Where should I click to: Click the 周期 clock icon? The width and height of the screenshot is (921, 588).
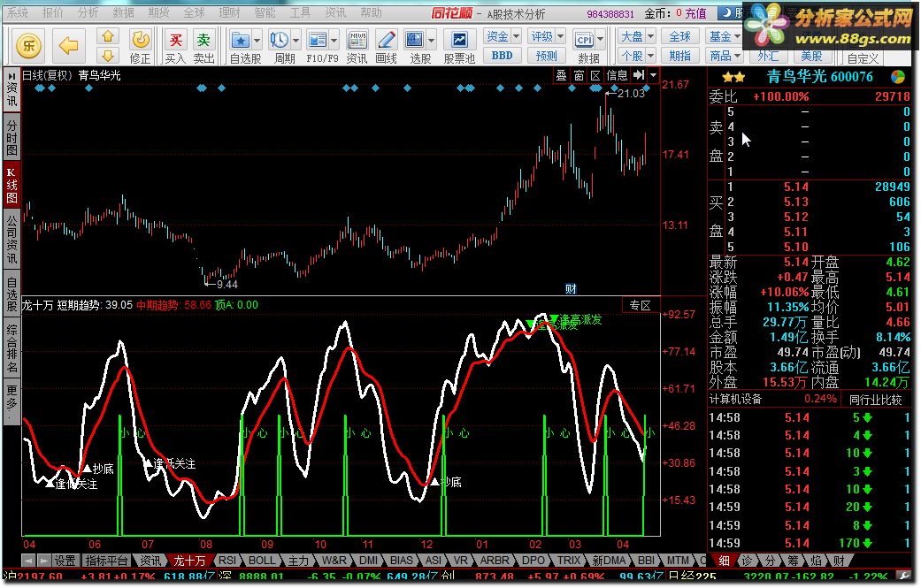(x=279, y=40)
